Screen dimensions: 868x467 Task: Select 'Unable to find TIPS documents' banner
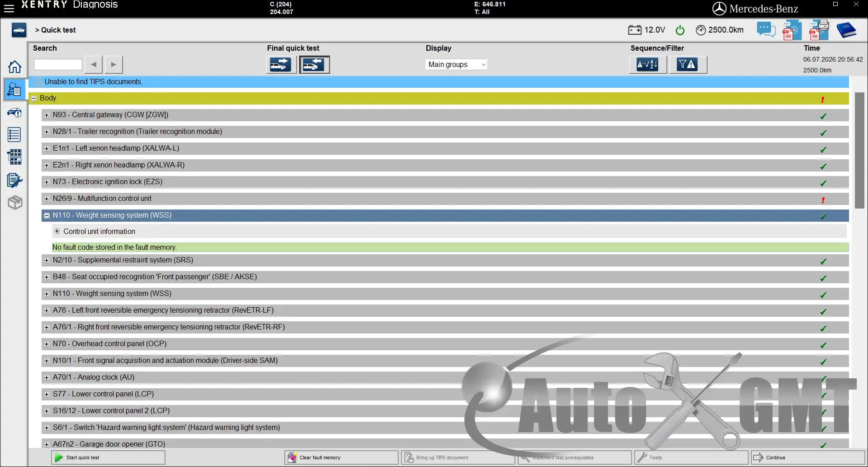[439, 82]
